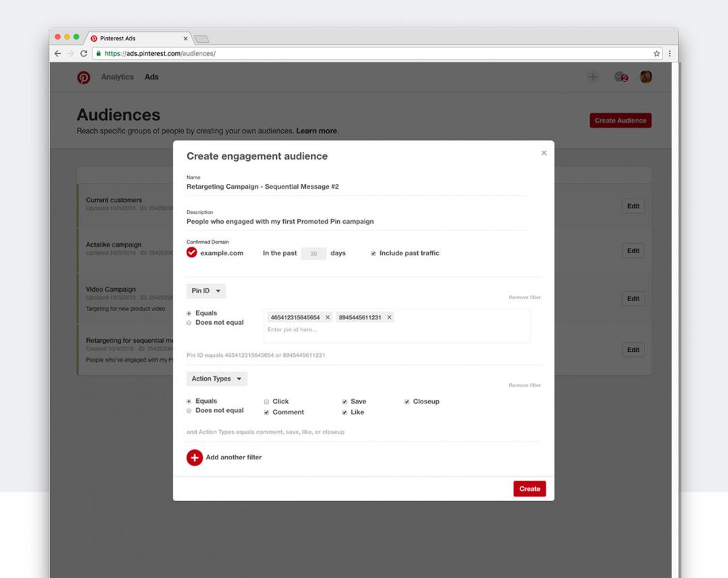
Task: Remove the pin ID 465412315645654 chip
Action: [328, 317]
